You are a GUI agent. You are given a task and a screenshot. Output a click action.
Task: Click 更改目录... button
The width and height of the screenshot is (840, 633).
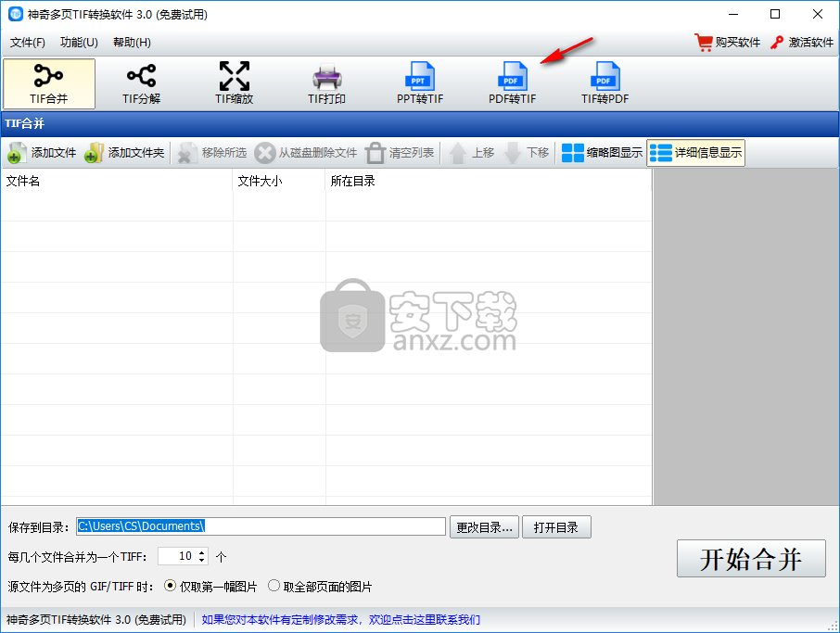(484, 527)
